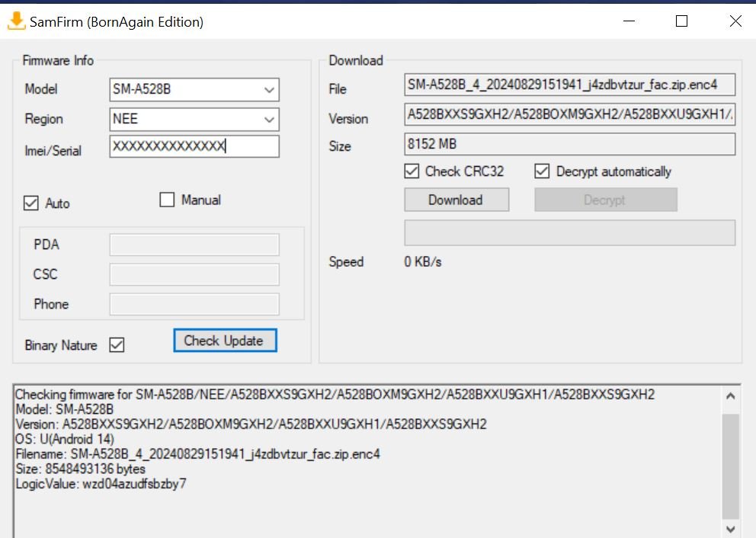Screen dimensions: 756x538
Task: Toggle the Binary Nature checkbox
Action: [x=117, y=344]
